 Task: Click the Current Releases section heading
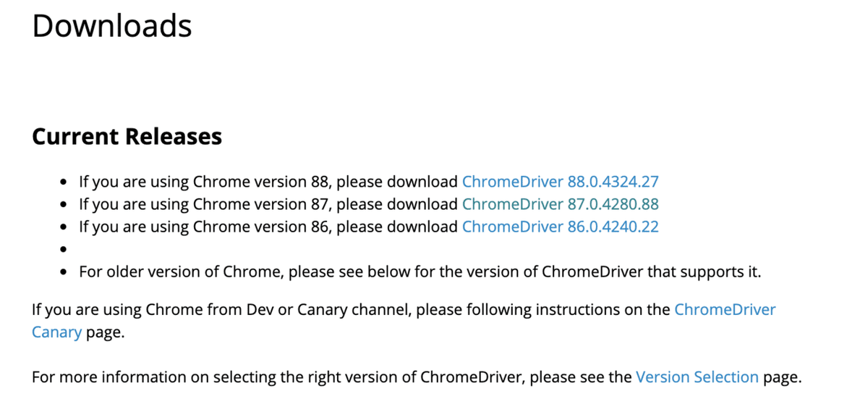click(127, 136)
